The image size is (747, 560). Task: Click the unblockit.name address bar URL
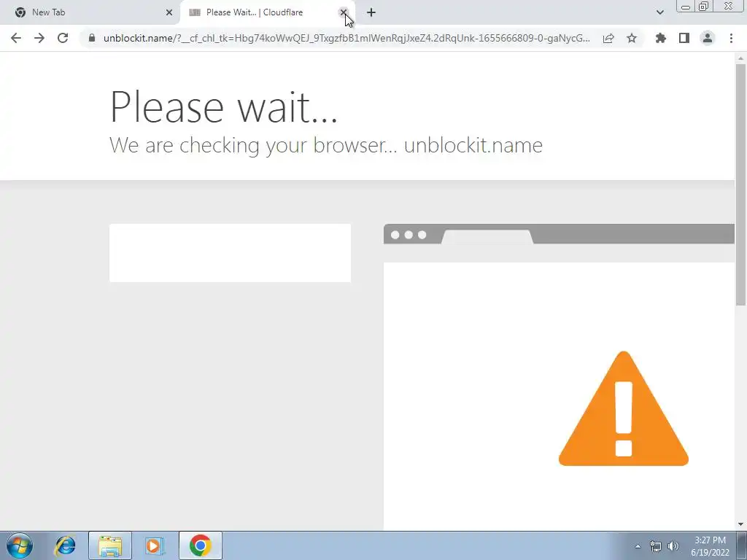click(347, 38)
